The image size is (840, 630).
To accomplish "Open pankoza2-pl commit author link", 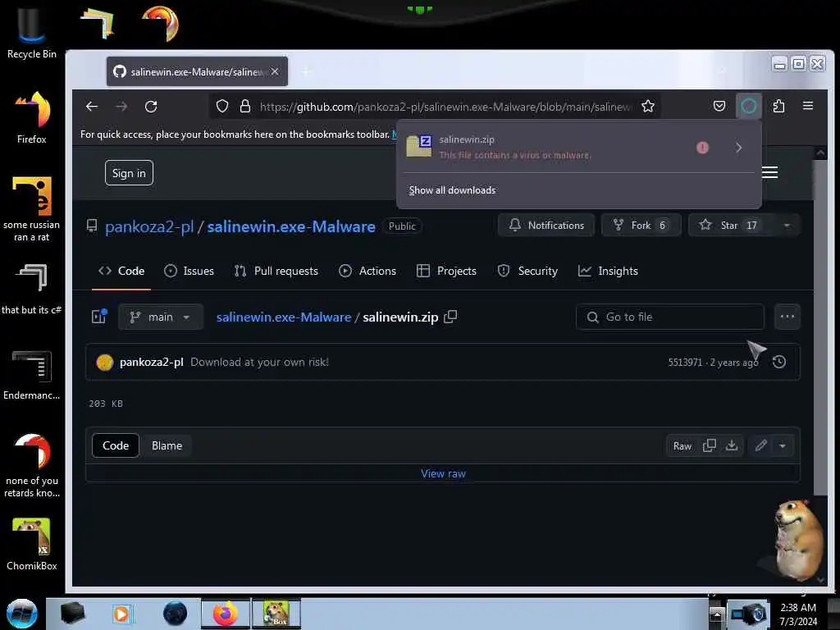I will pyautogui.click(x=152, y=363).
